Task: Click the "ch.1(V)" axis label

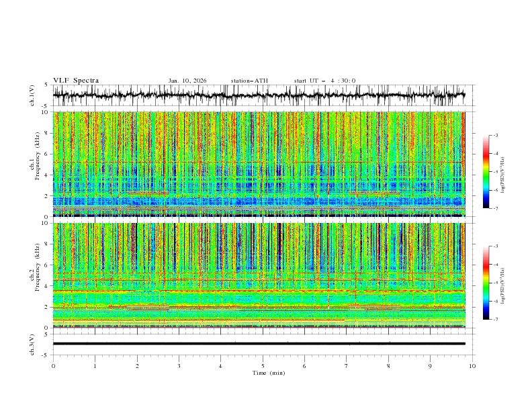Action: (32, 95)
